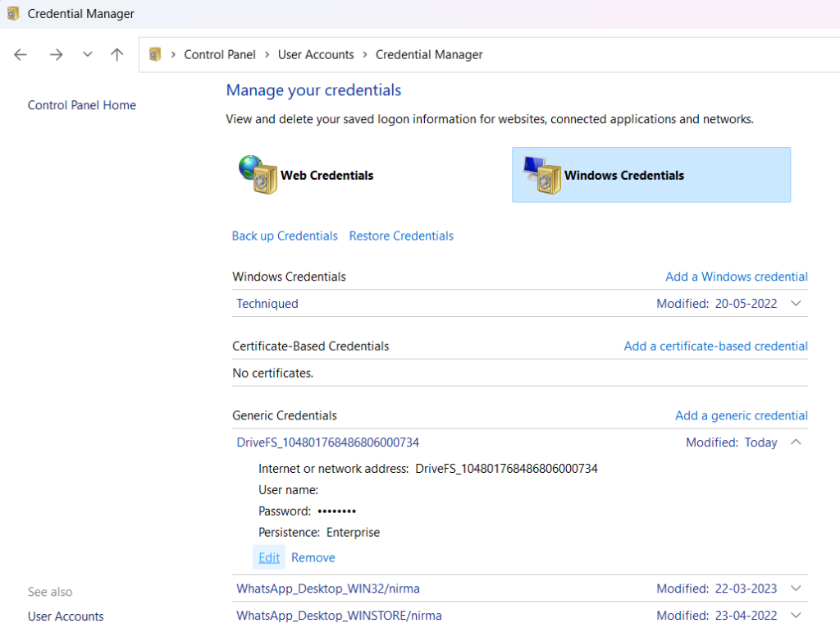Click Credential Manager in the breadcrumb
Screen dimensions: 840x628
point(429,55)
